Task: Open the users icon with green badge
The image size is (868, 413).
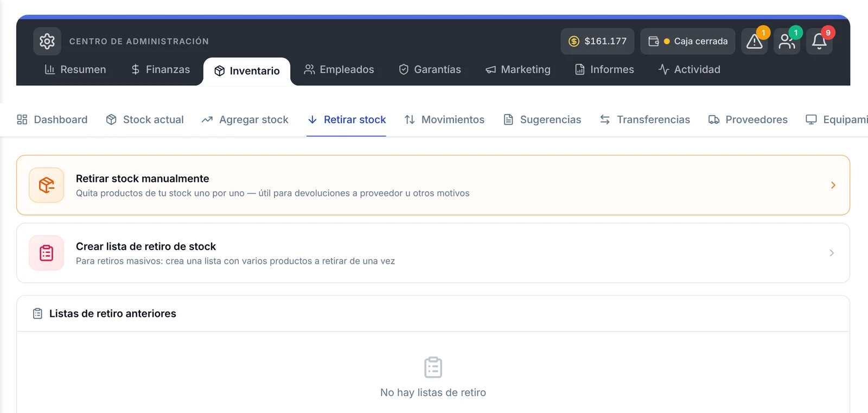Action: (787, 41)
